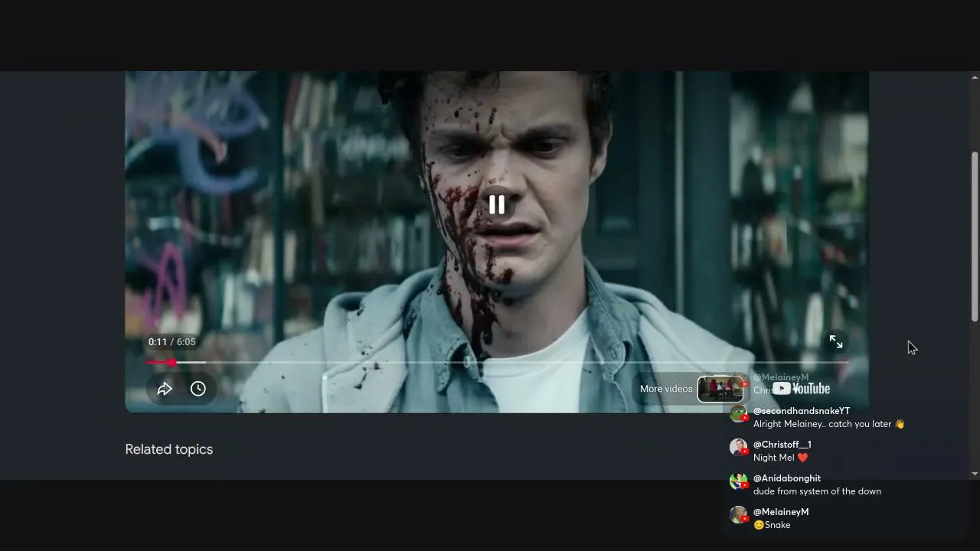Screen dimensions: 980x551
Task: Click the red seek position handle
Action: pyautogui.click(x=172, y=363)
